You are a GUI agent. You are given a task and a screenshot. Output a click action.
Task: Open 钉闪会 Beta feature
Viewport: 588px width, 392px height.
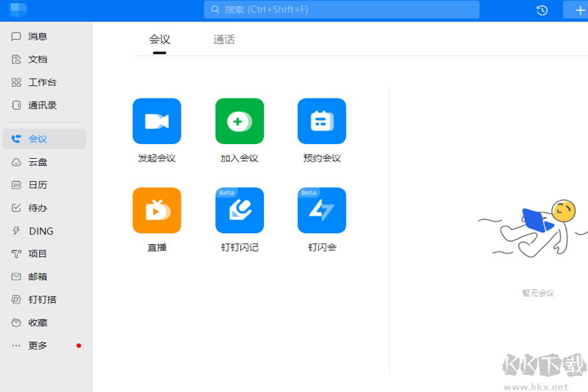click(x=322, y=210)
